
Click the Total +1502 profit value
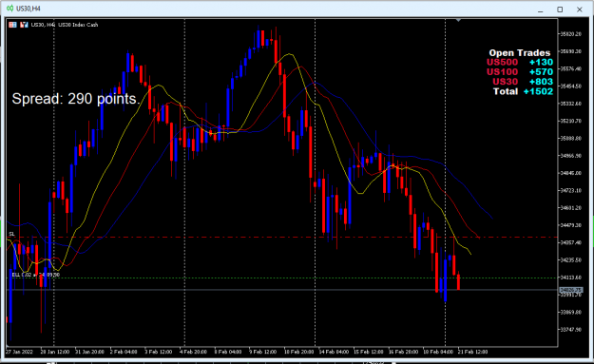tap(538, 91)
